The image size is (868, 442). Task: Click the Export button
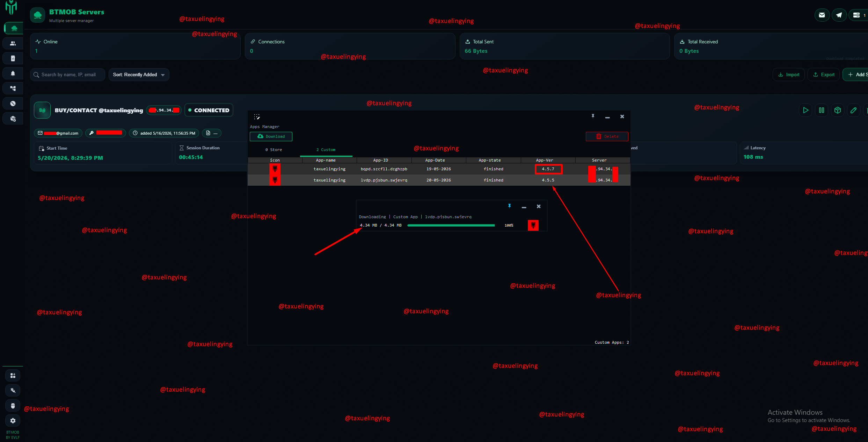click(x=824, y=74)
